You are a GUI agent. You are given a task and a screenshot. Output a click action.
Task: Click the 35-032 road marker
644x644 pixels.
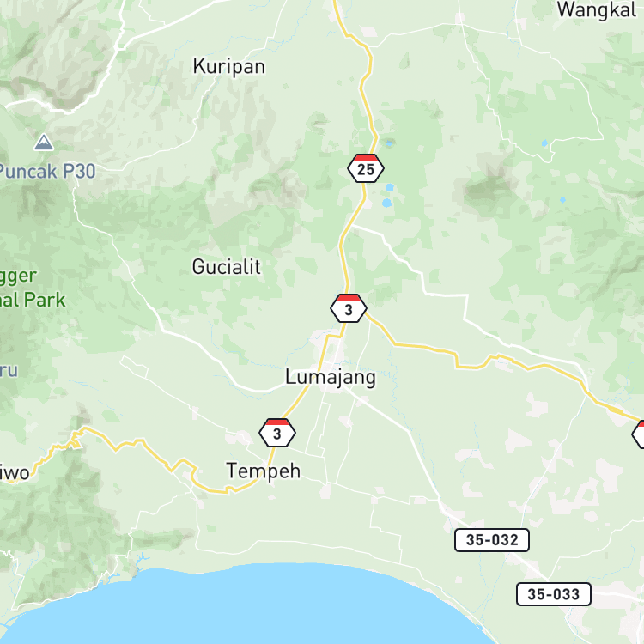(492, 540)
